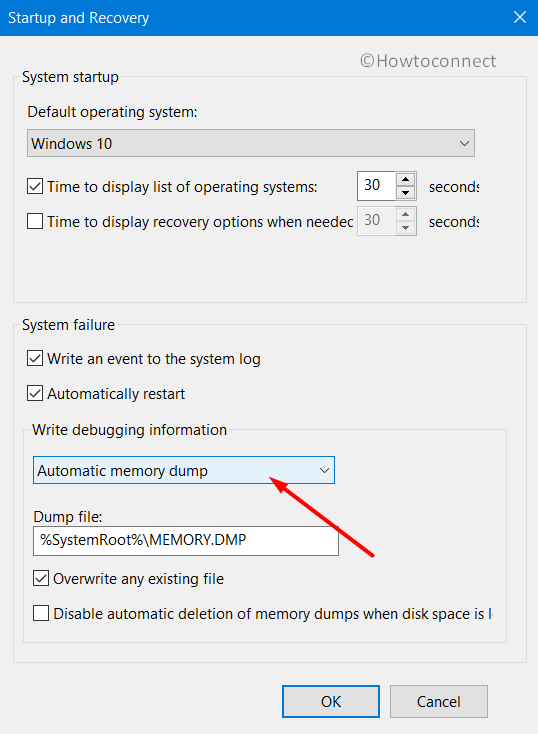This screenshot has width=538, height=734.
Task: Click the Cancel button
Action: coord(439,701)
